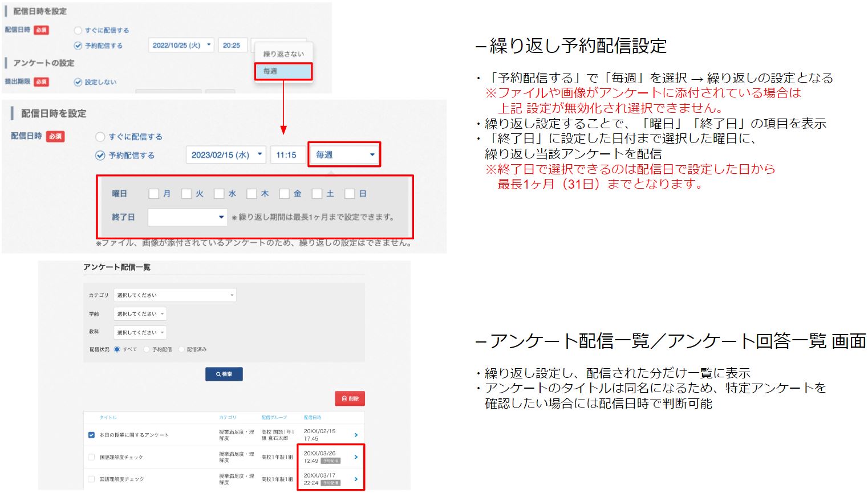This screenshot has height=493, width=868.
Task: Select the 設定しない radio for 提出期限
Action: click(x=78, y=82)
